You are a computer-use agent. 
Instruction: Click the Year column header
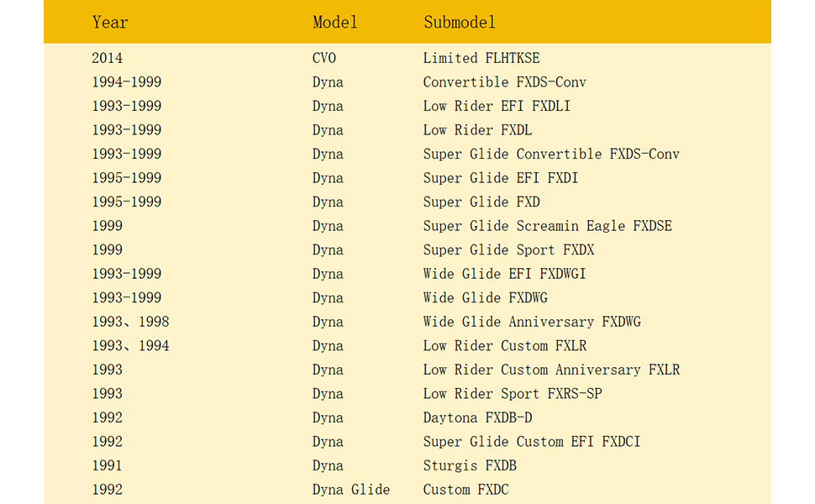click(110, 23)
